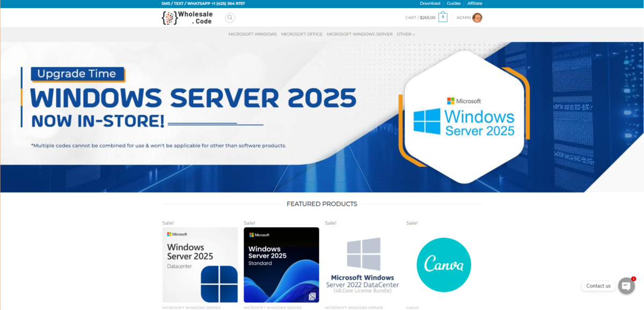644x310 pixels.
Task: Open Windows Server 2022 DataCenter product thumbnail
Action: tap(363, 265)
